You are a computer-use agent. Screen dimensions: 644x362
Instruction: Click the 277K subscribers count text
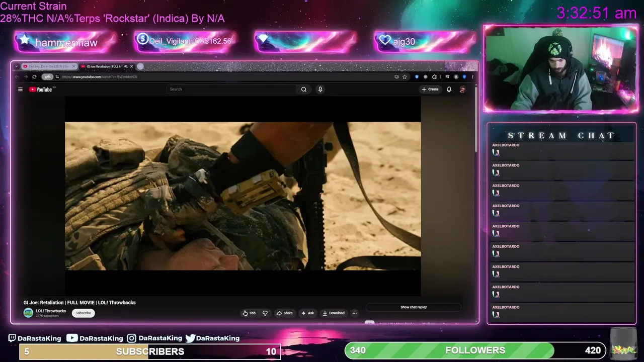click(47, 316)
